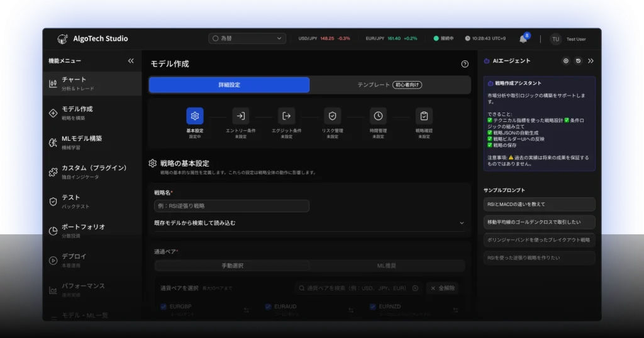Click the 戦略作成アシスタント heading
Screen dimensions: 644x338
click(x=518, y=84)
